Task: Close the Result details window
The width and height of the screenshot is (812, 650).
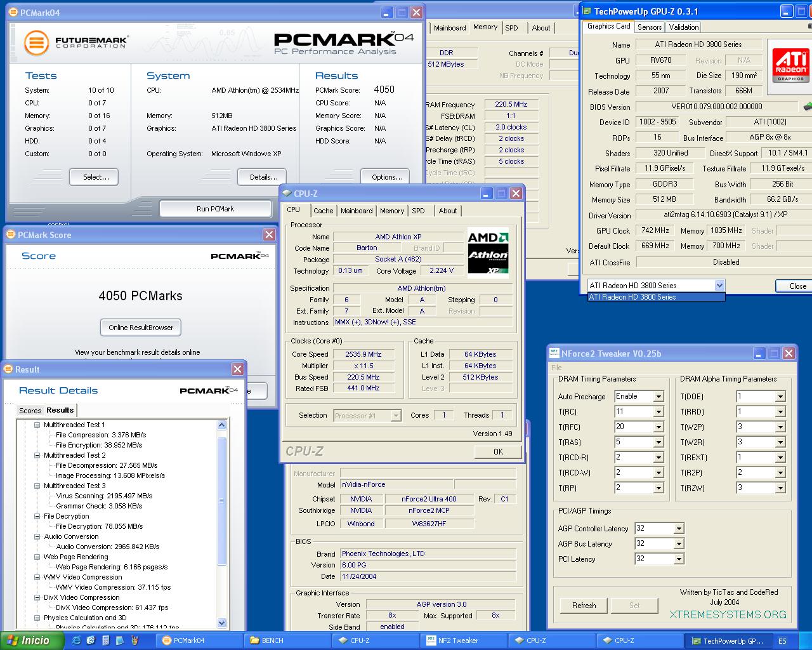Action: pyautogui.click(x=237, y=369)
